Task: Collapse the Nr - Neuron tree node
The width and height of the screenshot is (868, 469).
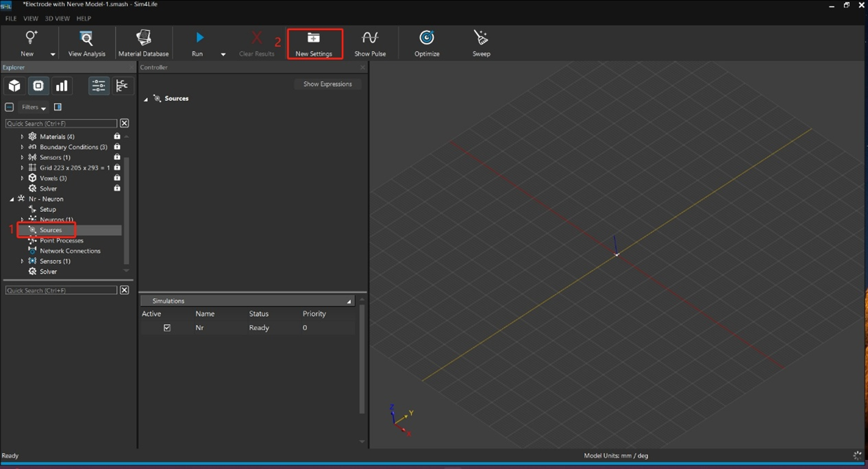Action: pyautogui.click(x=12, y=199)
